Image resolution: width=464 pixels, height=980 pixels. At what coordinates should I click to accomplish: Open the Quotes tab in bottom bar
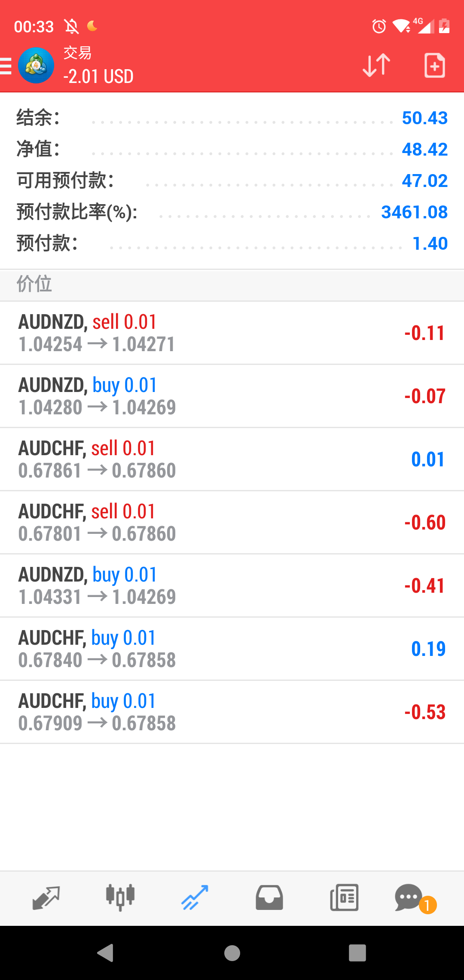tap(46, 897)
